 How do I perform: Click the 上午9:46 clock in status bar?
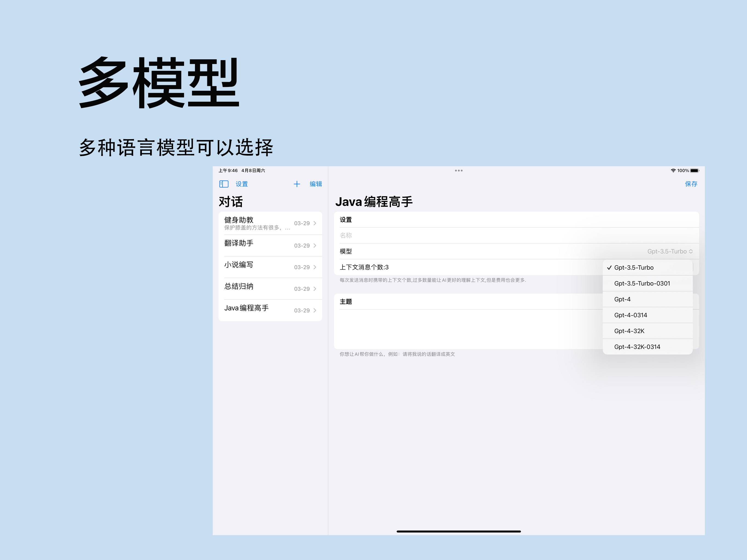pyautogui.click(x=228, y=171)
